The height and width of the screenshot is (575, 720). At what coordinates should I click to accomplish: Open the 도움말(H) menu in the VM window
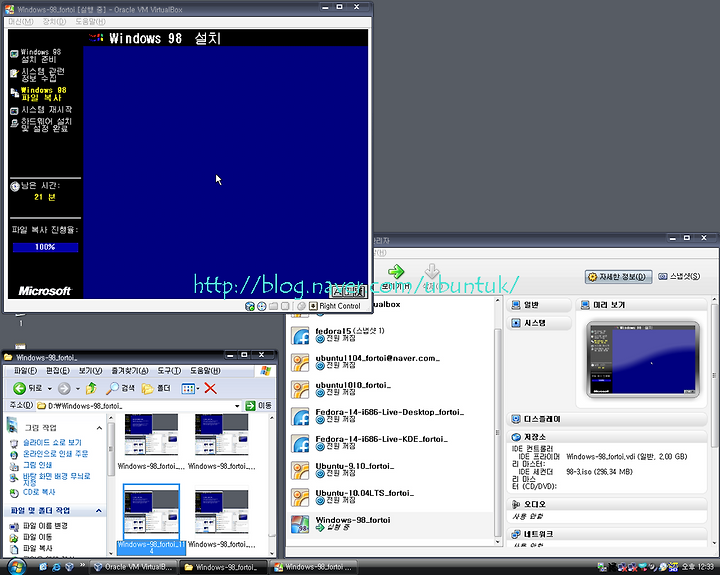point(90,22)
